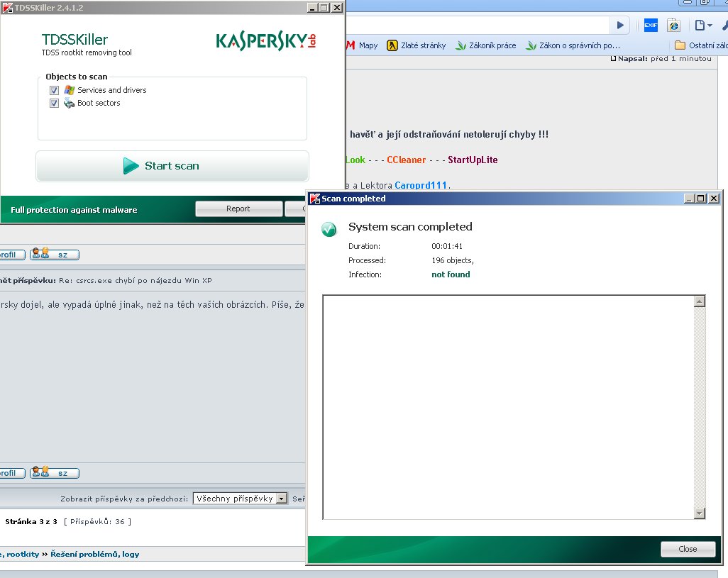Image resolution: width=728 pixels, height=578 pixels.
Task: Close the scan results with Close button
Action: point(687,549)
